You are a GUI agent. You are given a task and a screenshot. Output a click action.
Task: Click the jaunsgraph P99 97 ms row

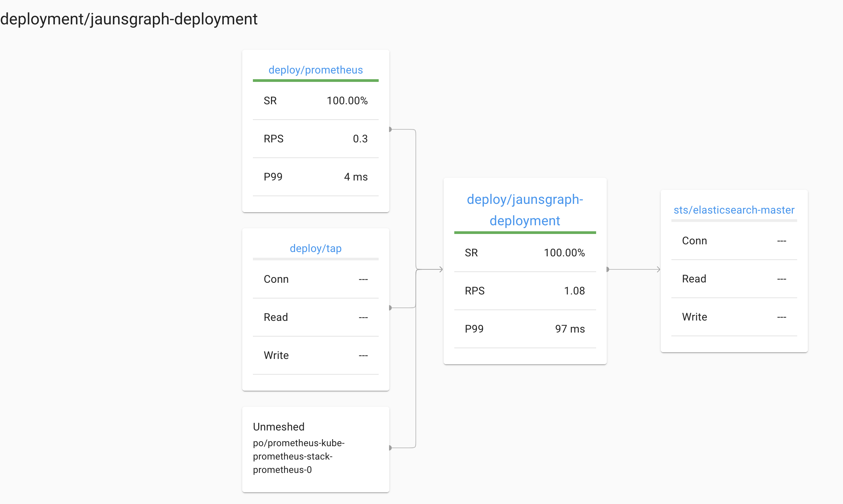point(525,329)
